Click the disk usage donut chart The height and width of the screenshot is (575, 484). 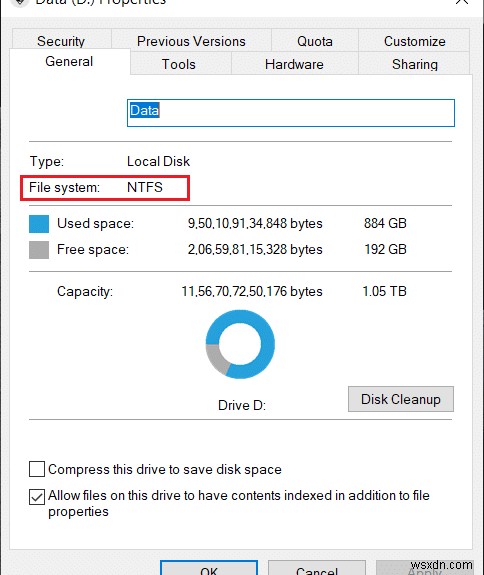click(240, 344)
